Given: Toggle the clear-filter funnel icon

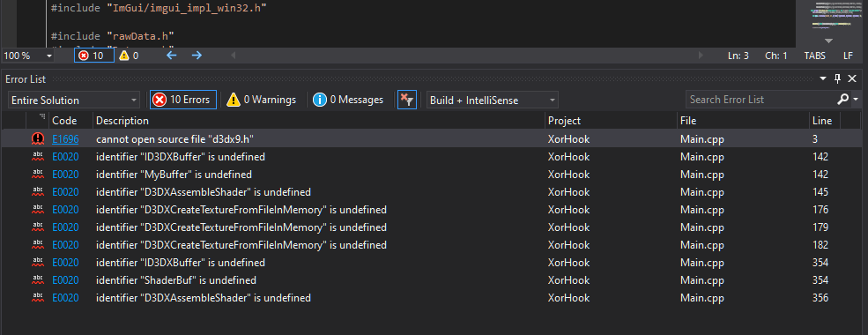Looking at the screenshot, I should tap(407, 100).
